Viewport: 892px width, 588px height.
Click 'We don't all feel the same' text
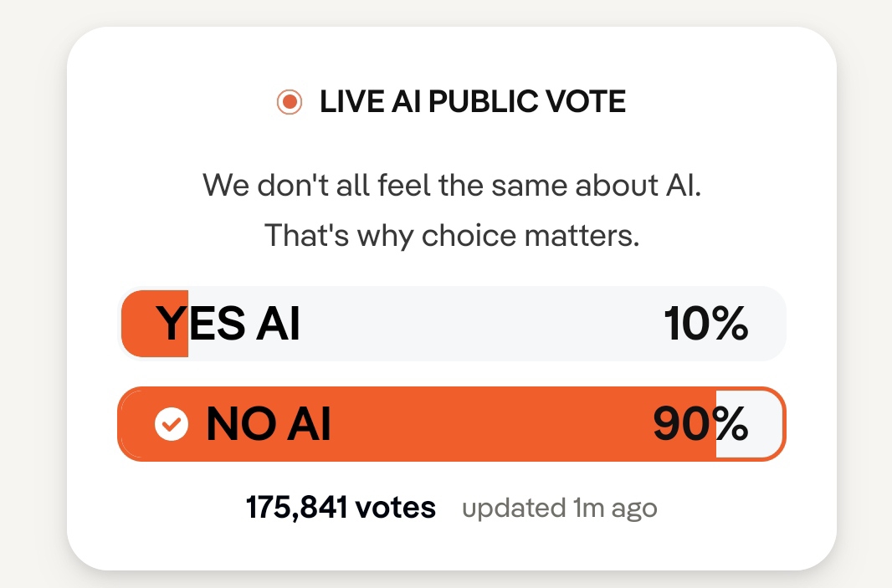point(452,184)
